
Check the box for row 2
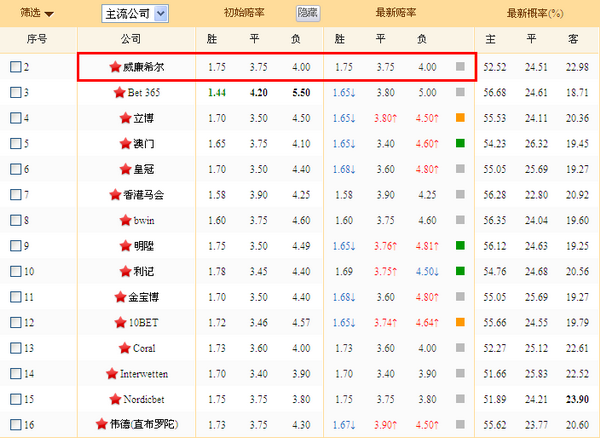point(15,67)
